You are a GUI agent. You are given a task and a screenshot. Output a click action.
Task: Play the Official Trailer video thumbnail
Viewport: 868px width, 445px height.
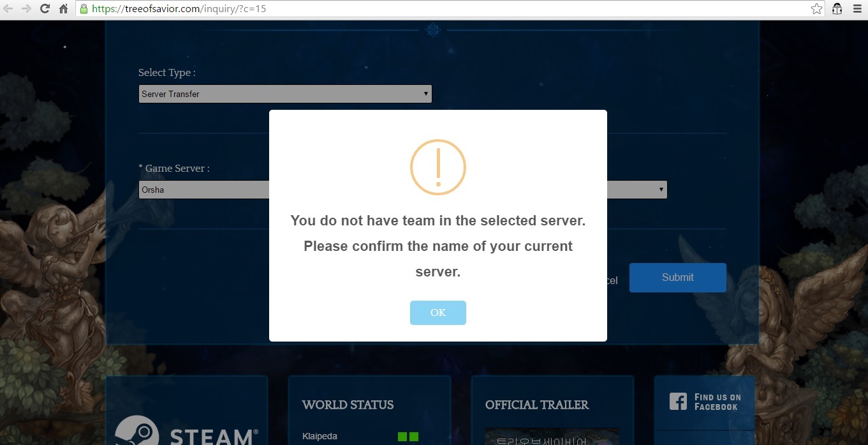click(x=552, y=437)
